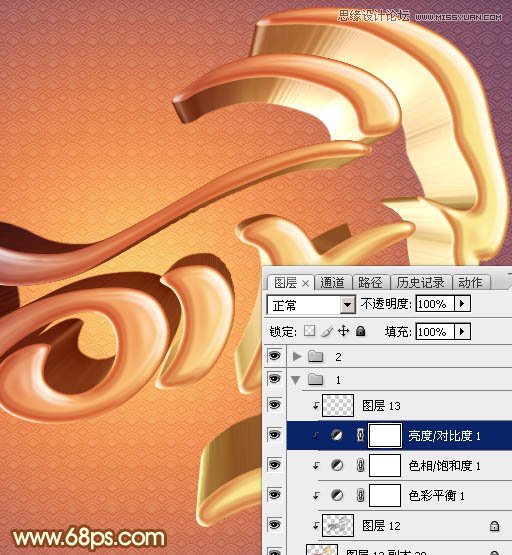Screen dimensions: 512x555
Task: Open the 不透明度 slider arrow
Action: (462, 304)
